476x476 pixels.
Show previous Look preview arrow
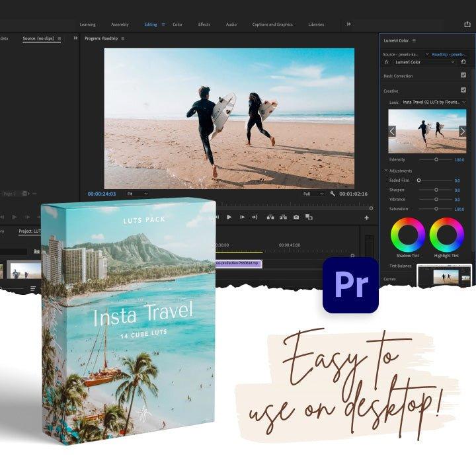coord(392,131)
